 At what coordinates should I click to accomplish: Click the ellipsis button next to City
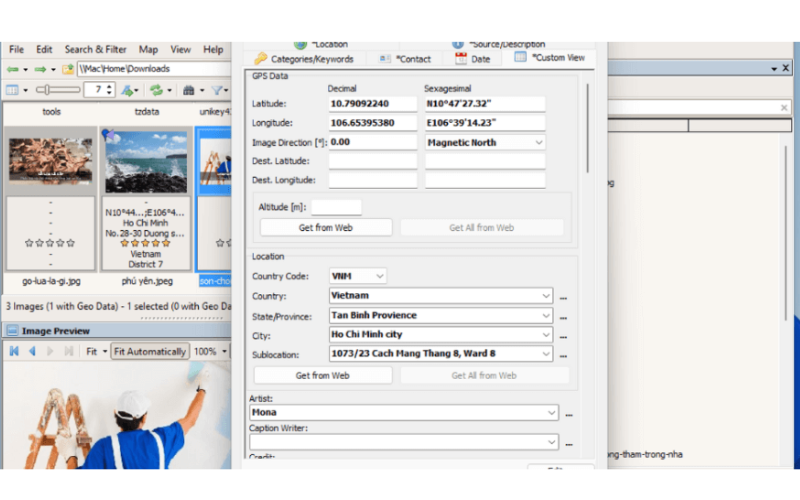pos(564,337)
